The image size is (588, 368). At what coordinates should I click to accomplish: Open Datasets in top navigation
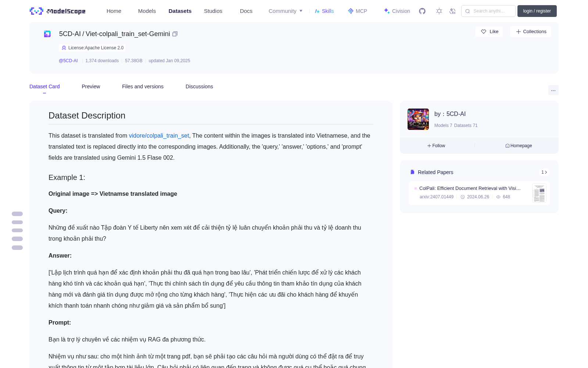(x=180, y=11)
